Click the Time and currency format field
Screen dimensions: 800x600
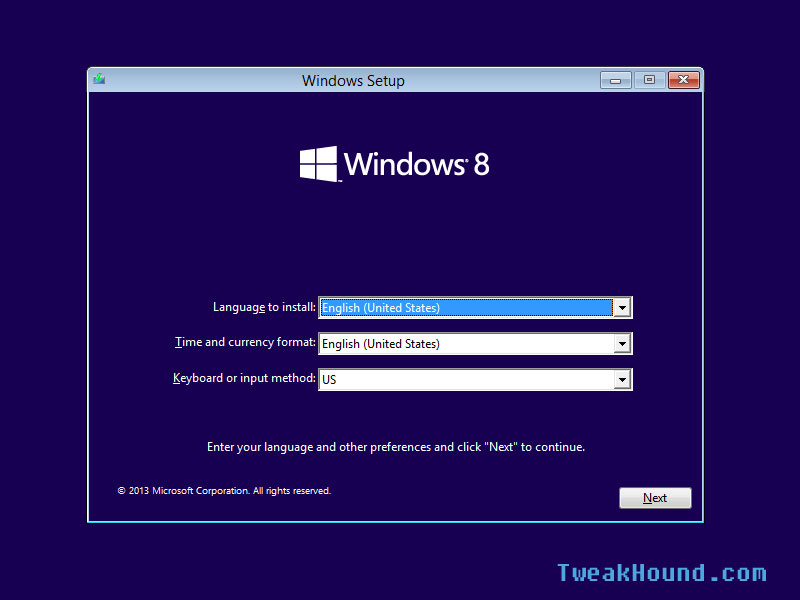point(475,343)
